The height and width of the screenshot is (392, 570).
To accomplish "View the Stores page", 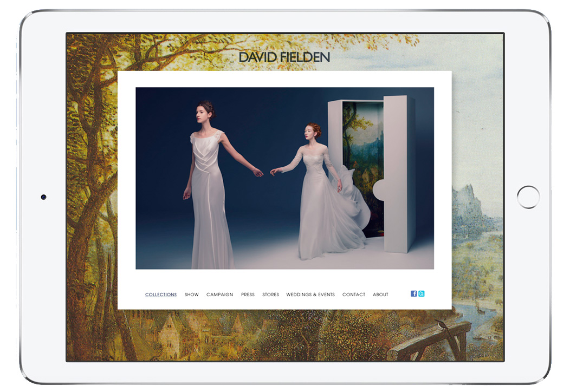I will click(270, 295).
